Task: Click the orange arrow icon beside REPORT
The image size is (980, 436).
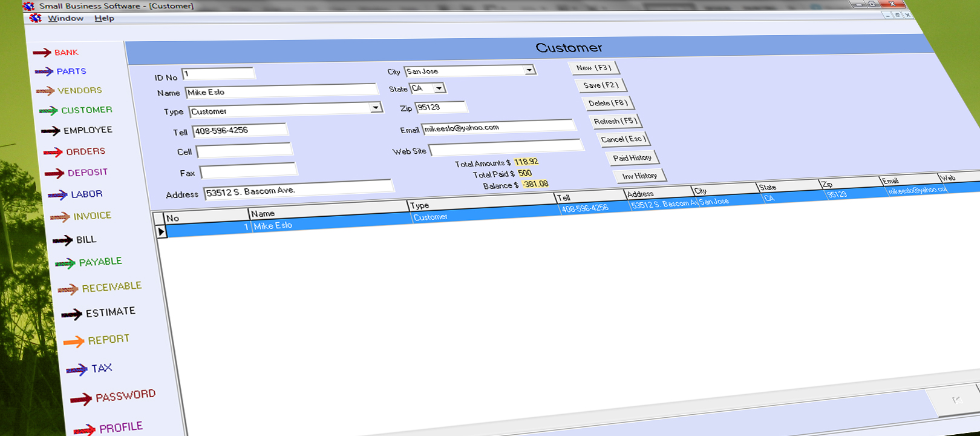Action: click(74, 342)
